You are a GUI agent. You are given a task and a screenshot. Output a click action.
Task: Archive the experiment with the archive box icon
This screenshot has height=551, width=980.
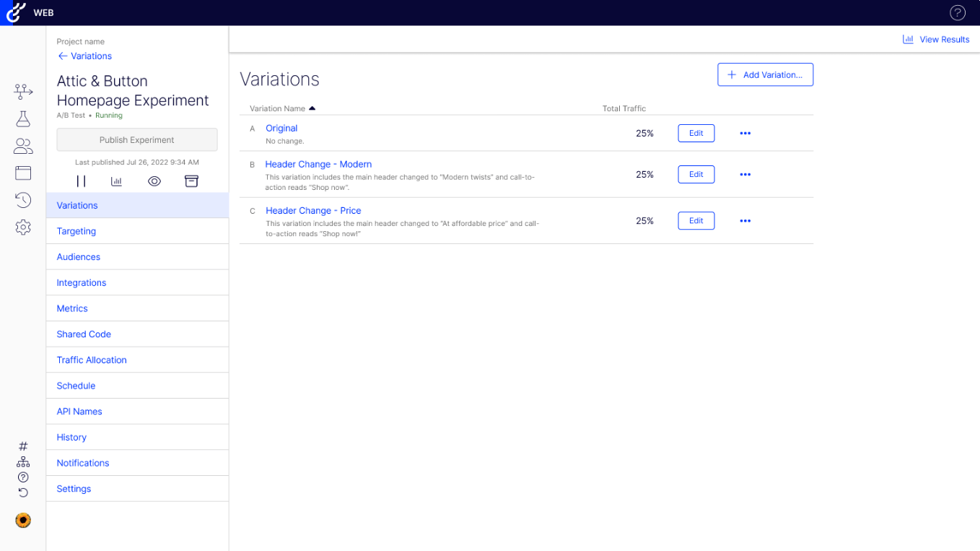pos(191,181)
